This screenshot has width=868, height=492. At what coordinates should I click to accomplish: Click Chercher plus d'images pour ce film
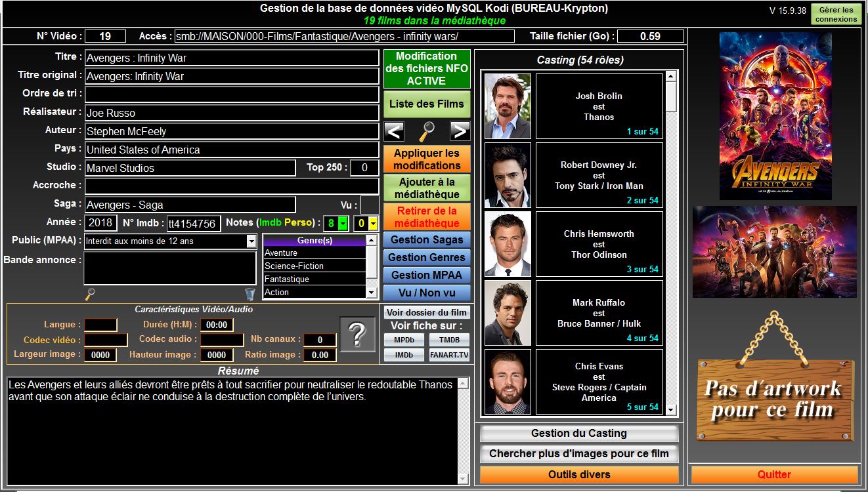point(579,453)
